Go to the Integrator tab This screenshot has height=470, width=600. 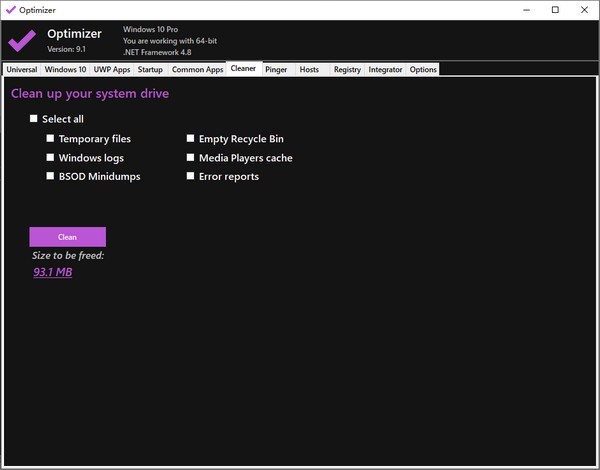[x=385, y=70]
